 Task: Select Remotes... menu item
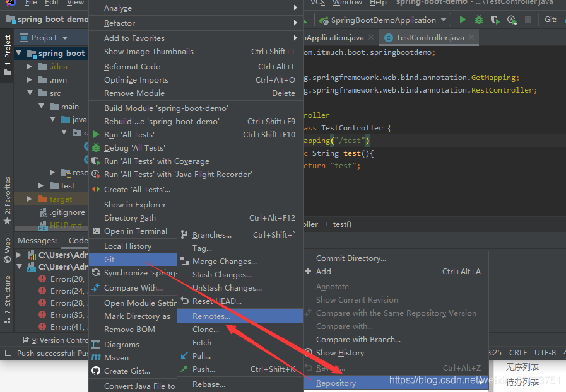[240, 316]
